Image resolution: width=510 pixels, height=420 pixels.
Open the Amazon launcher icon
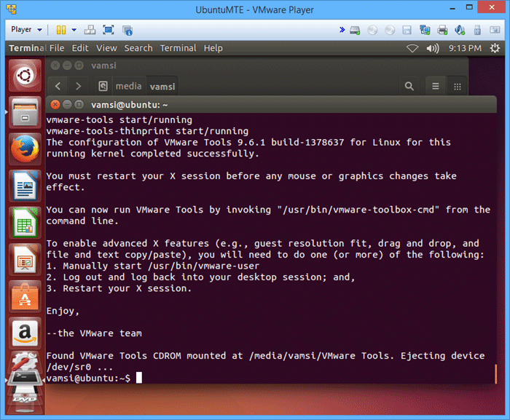(25, 333)
